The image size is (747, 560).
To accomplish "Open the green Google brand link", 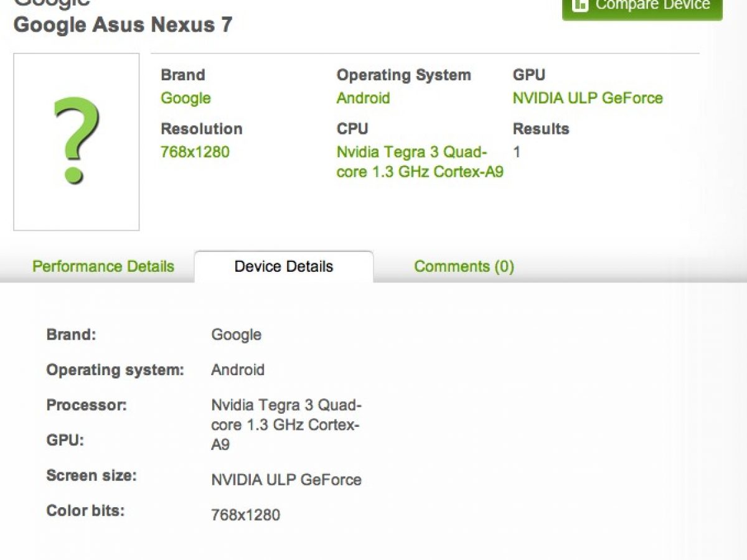I will 186,98.
